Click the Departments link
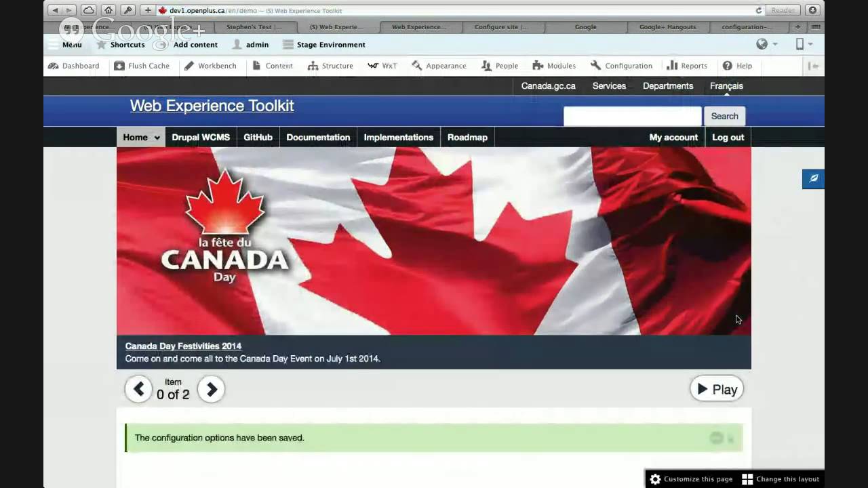 (x=668, y=86)
